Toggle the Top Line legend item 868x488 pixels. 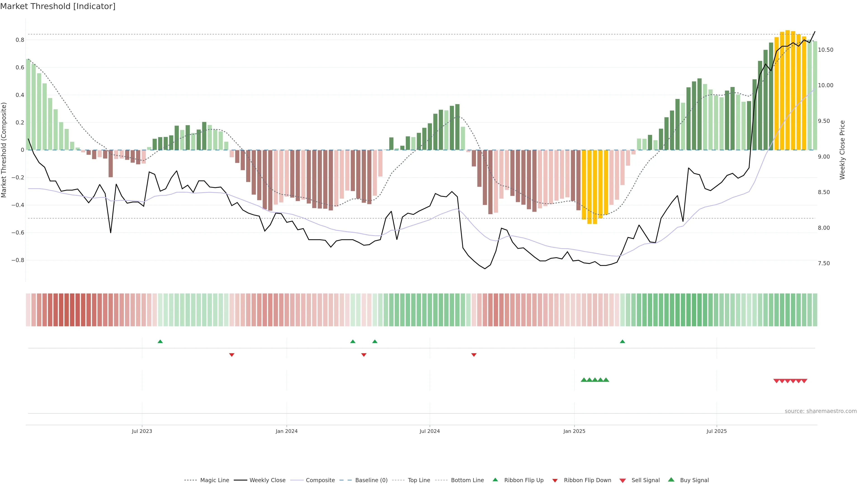click(x=419, y=480)
